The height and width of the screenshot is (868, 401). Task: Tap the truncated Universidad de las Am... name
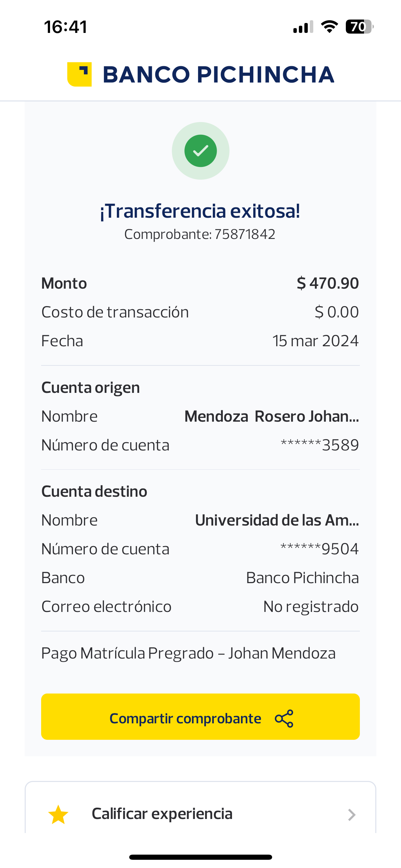[277, 520]
